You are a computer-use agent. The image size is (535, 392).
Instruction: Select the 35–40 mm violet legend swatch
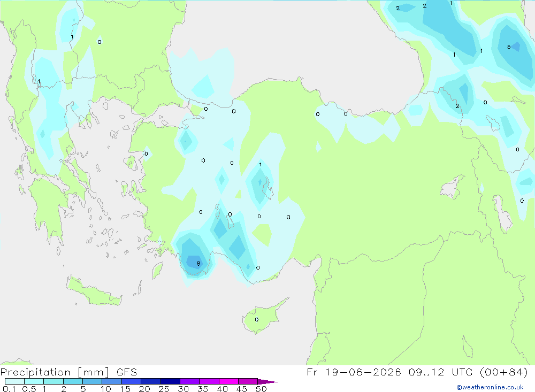(x=209, y=381)
